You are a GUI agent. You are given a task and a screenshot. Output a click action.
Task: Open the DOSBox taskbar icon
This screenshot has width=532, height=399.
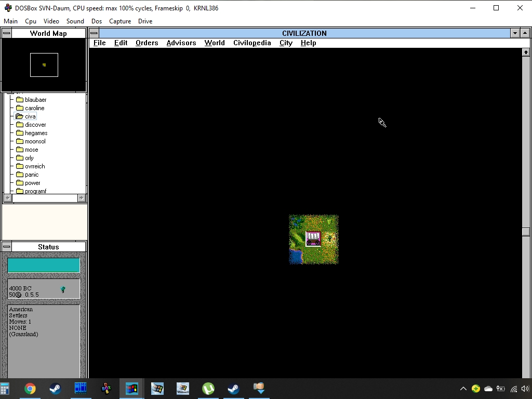coord(106,389)
